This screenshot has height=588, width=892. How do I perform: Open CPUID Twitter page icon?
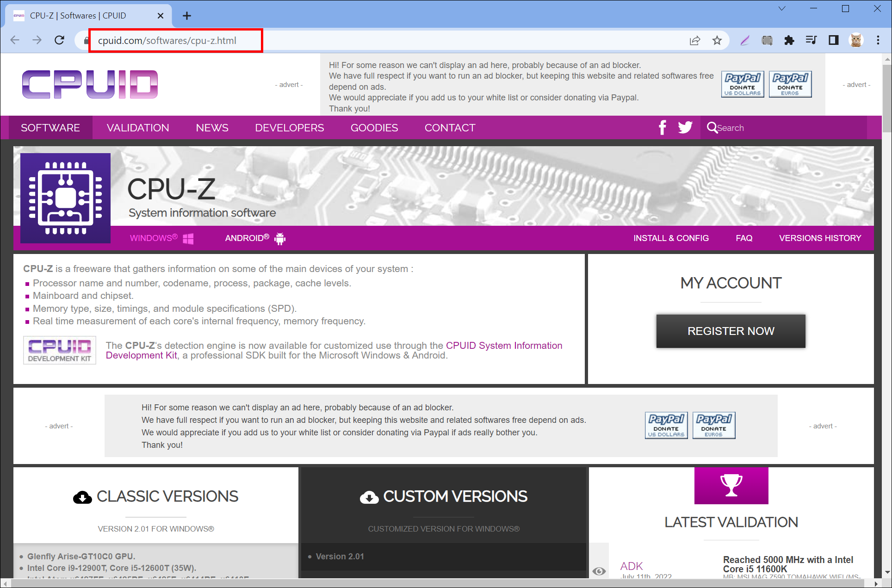pyautogui.click(x=685, y=128)
